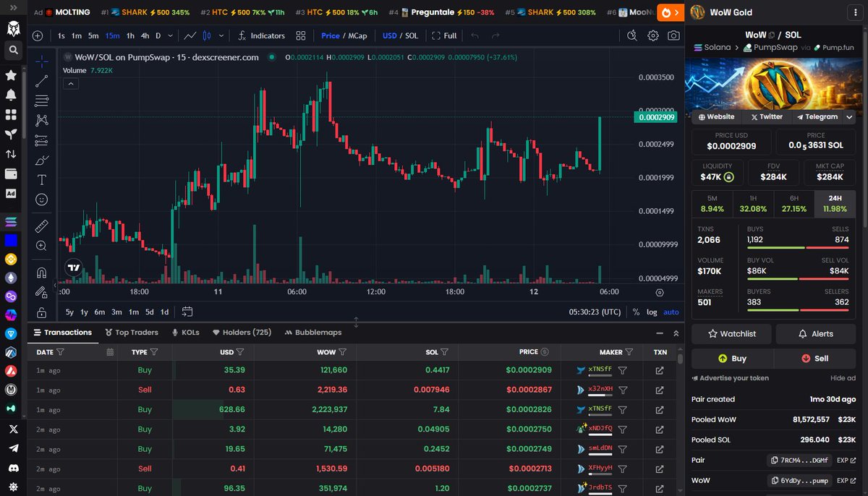This screenshot has width=868, height=496.
Task: Click the quick search lightning icon
Action: tap(631, 35)
